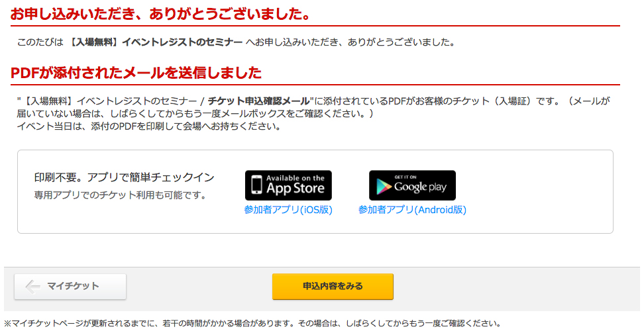644x335 pixels.
Task: Open the 参加者アプリ(iOS版) link
Action: [x=288, y=210]
